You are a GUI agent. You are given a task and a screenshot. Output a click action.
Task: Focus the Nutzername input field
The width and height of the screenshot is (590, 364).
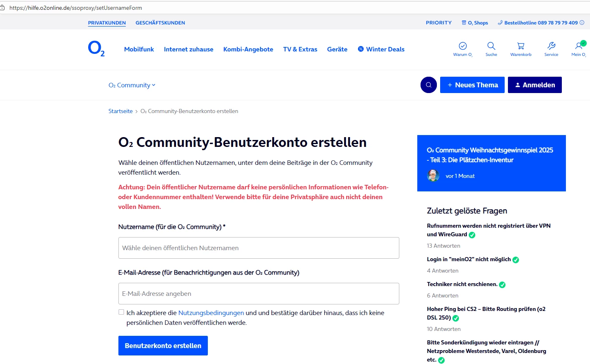(258, 248)
